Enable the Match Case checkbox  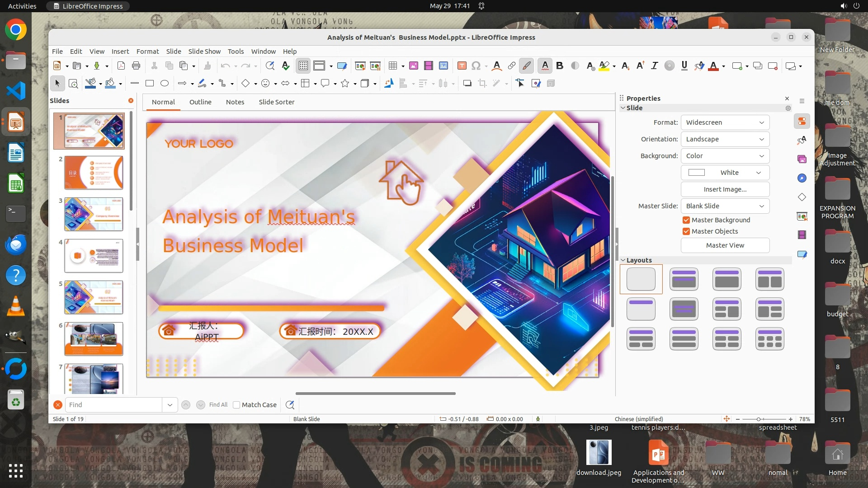coord(236,405)
